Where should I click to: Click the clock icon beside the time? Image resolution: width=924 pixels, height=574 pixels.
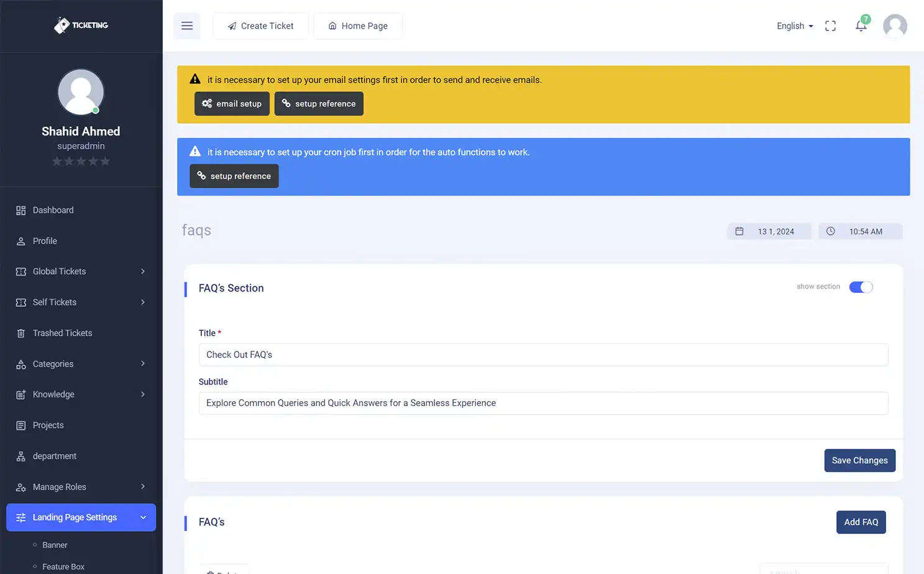[831, 231]
